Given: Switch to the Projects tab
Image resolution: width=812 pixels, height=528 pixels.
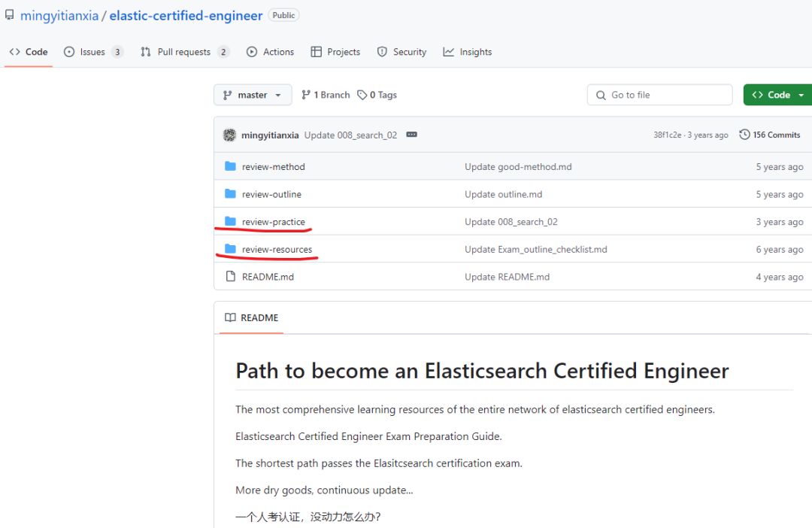Looking at the screenshot, I should pyautogui.click(x=335, y=52).
